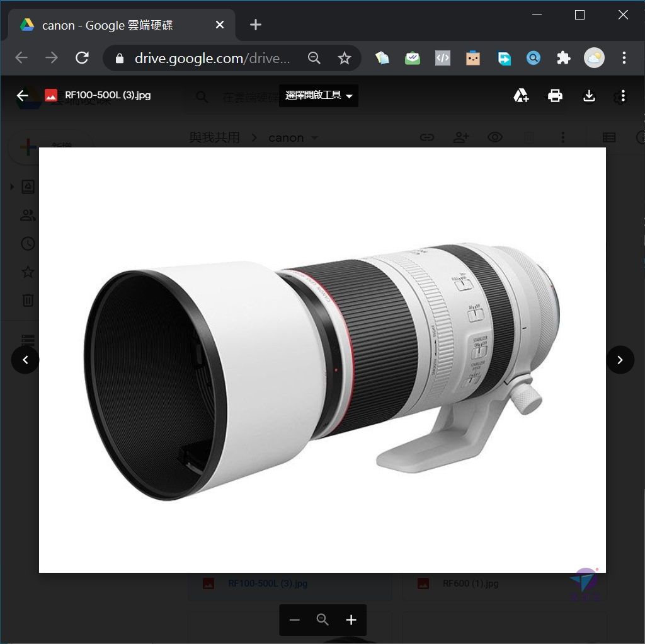Open the blue arrow extension icon
The width and height of the screenshot is (645, 644).
(503, 58)
